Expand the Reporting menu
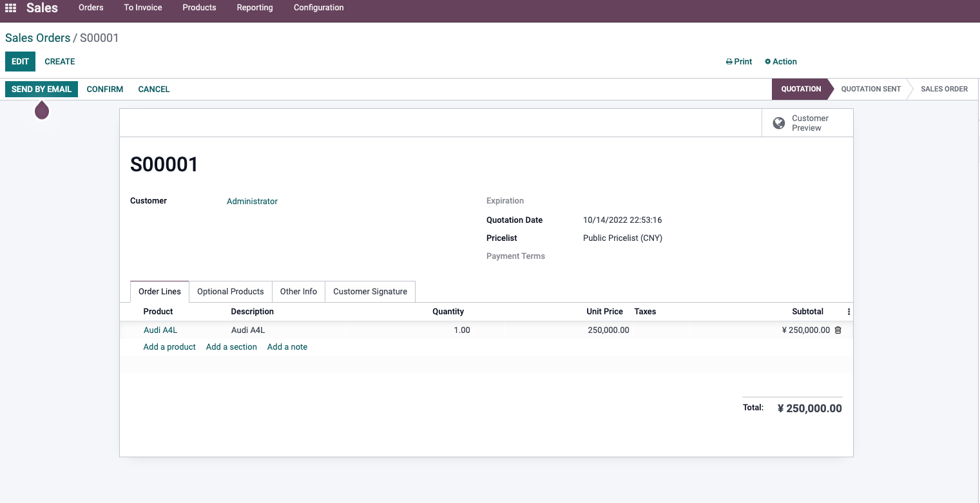 pos(255,8)
